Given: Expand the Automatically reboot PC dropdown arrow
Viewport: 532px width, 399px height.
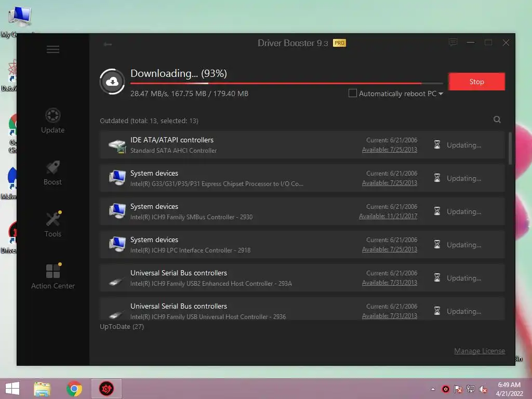Looking at the screenshot, I should [441, 94].
